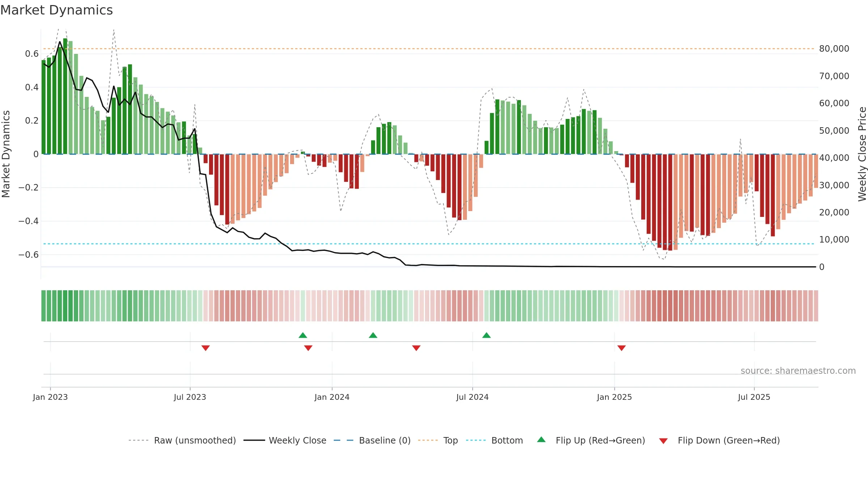The height and width of the screenshot is (488, 868).
Task: Click the 70,000 price axis tick
Action: pos(834,76)
